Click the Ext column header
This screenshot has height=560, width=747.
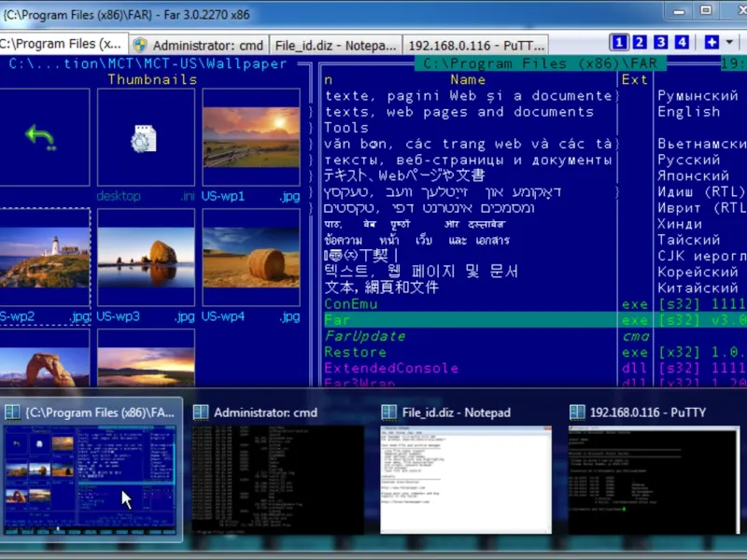635,80
